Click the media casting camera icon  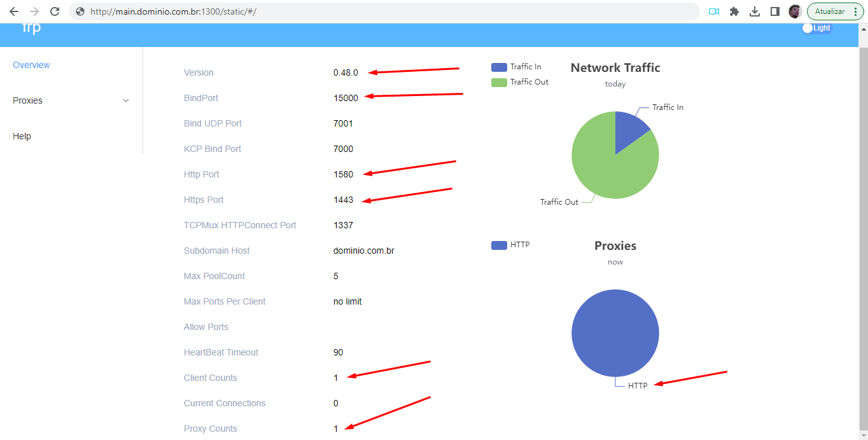point(713,11)
